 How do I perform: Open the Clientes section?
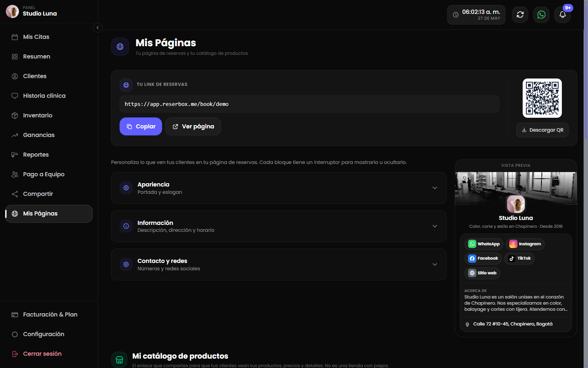(49, 76)
